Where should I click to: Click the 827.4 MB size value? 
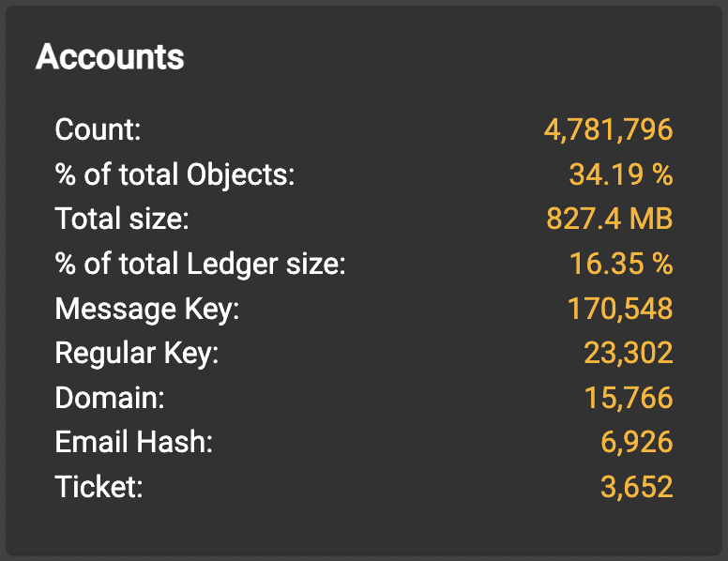610,220
